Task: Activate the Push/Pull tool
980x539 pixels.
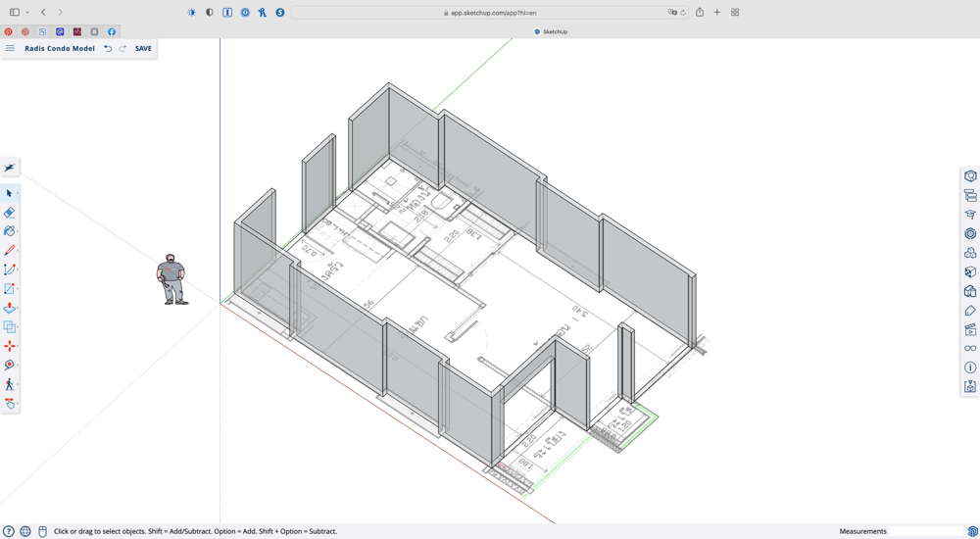Action: click(x=9, y=308)
